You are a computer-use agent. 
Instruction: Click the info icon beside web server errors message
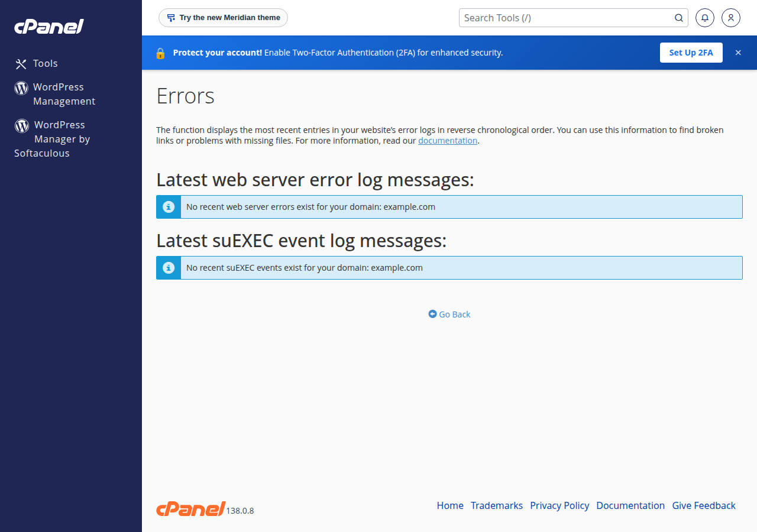pyautogui.click(x=169, y=207)
